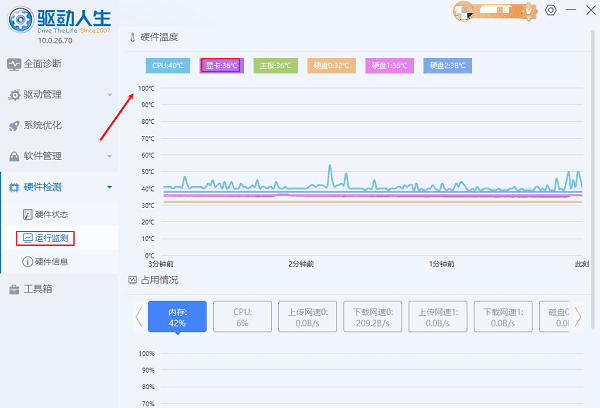Click the user avatar at top right
Screen dimensions: 600x408
[x=463, y=11]
